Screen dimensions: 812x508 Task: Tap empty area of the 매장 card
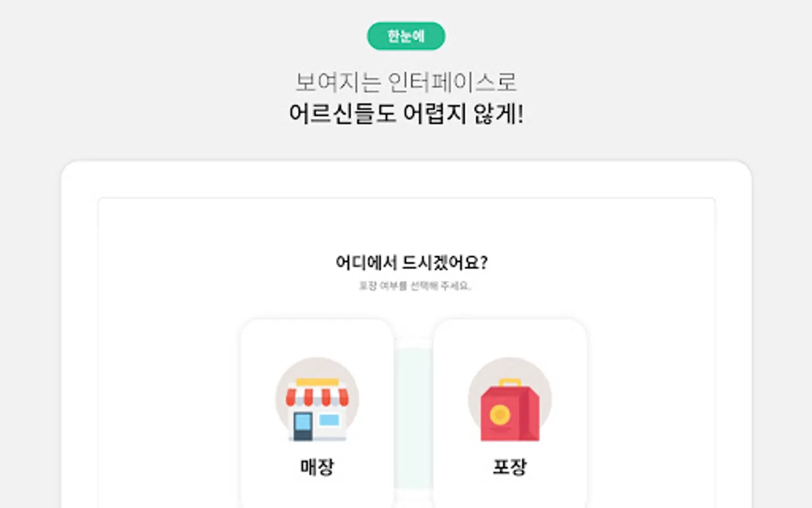click(317, 339)
